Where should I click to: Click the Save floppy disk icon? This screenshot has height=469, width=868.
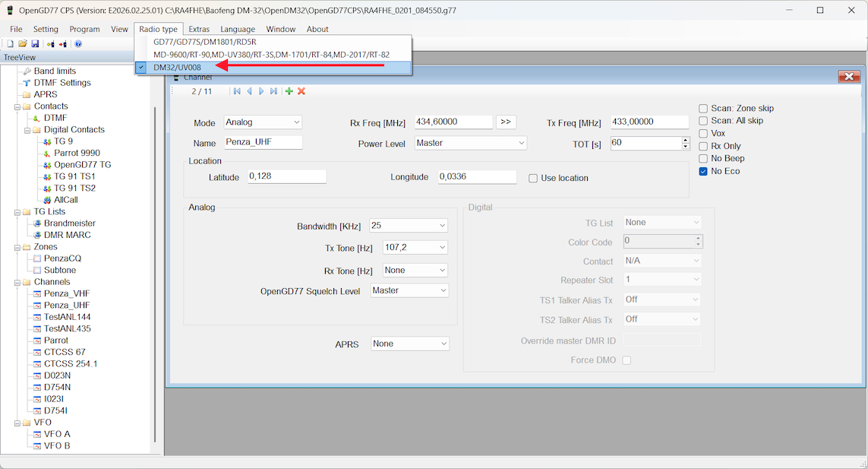(35, 44)
